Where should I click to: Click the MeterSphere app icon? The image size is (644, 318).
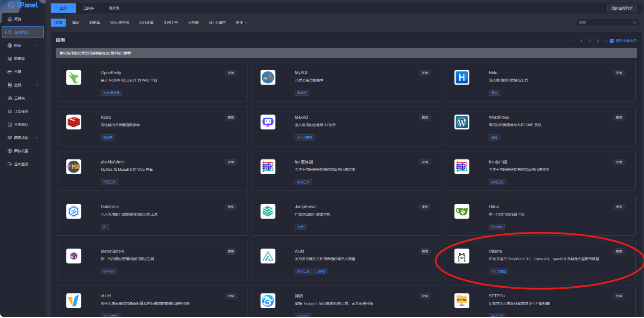[x=74, y=256]
